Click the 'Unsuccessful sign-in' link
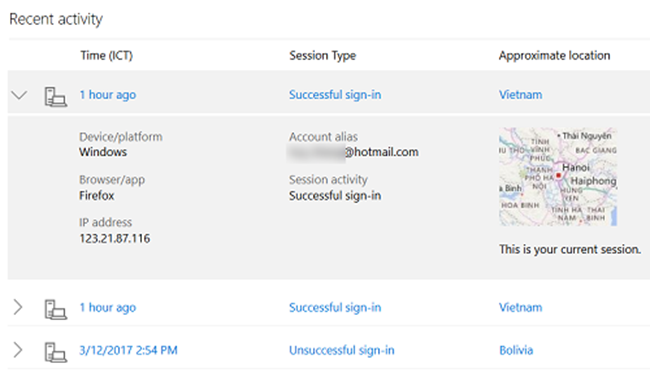 click(342, 350)
